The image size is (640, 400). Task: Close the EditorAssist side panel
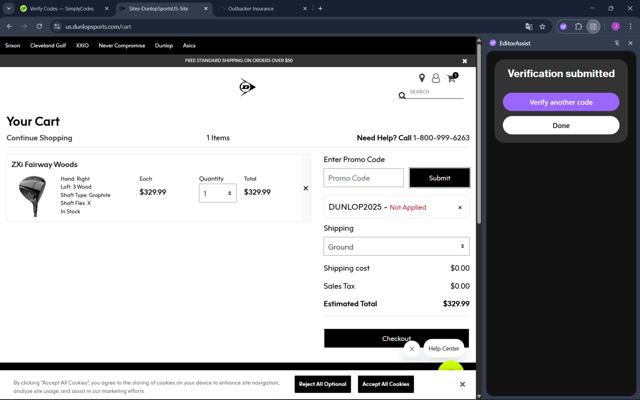[x=630, y=43]
